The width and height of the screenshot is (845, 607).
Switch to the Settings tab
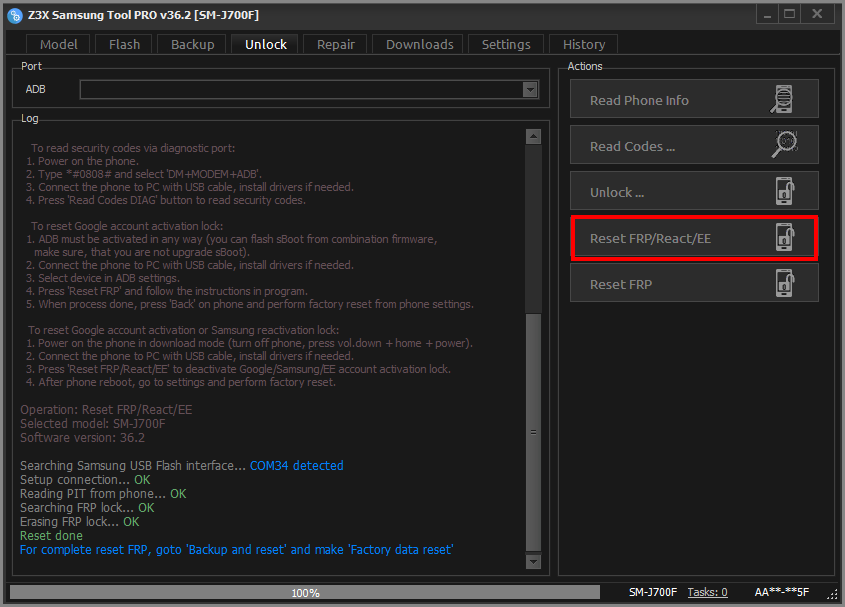tap(506, 44)
